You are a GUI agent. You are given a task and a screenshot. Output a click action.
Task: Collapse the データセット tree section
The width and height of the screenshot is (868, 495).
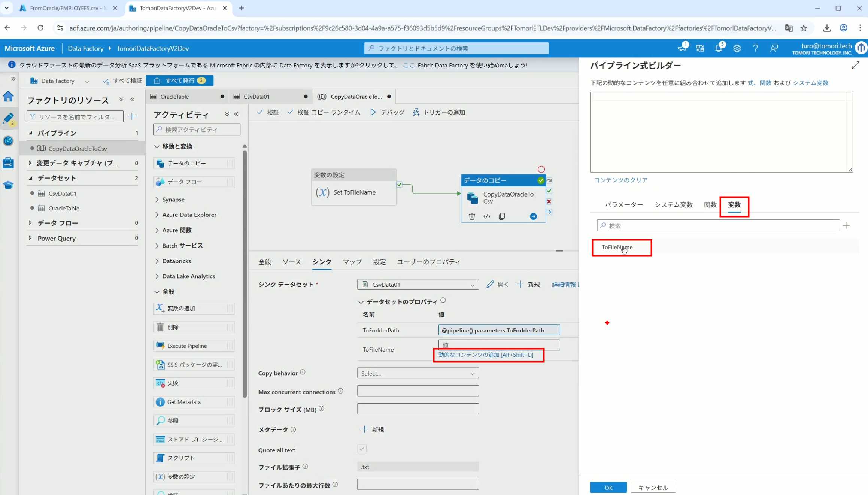[31, 178]
